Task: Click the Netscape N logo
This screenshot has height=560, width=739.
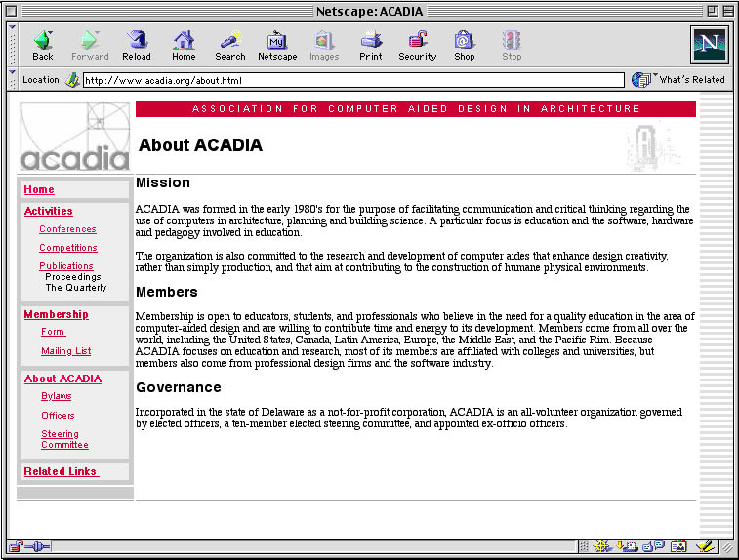Action: 710,45
